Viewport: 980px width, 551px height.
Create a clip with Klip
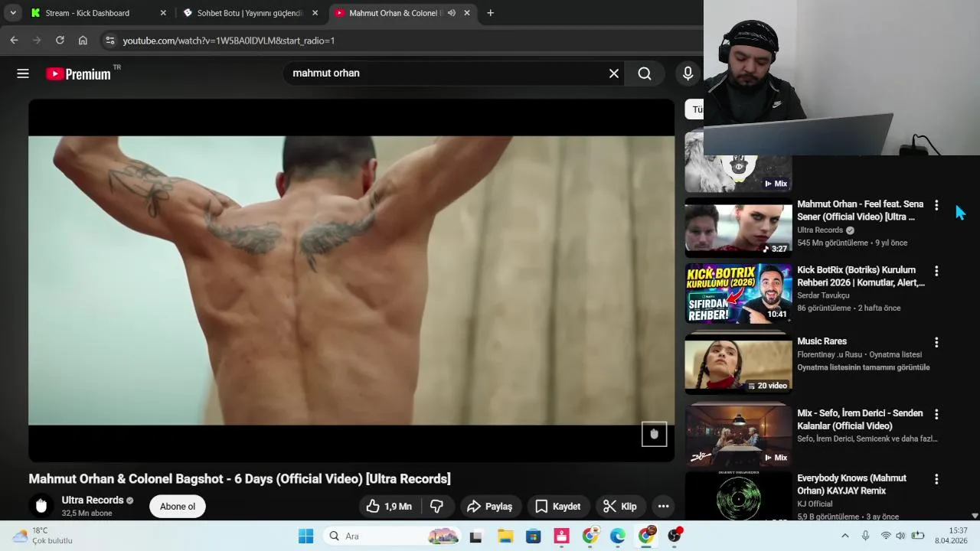621,506
